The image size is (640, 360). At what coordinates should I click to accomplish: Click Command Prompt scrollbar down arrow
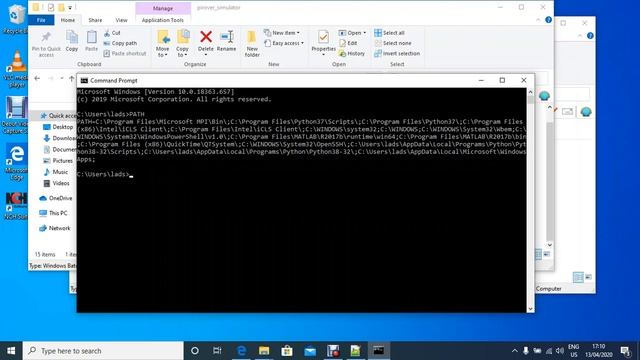pos(530,309)
